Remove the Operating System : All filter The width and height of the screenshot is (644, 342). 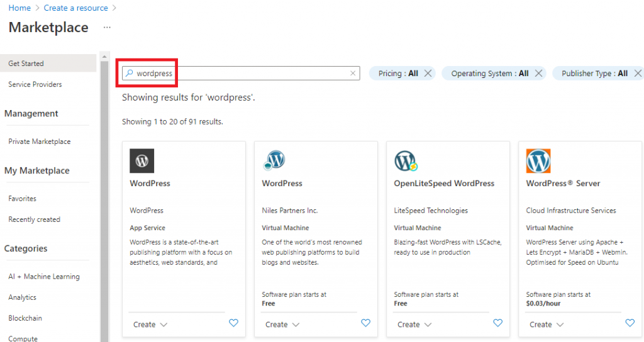click(x=538, y=73)
